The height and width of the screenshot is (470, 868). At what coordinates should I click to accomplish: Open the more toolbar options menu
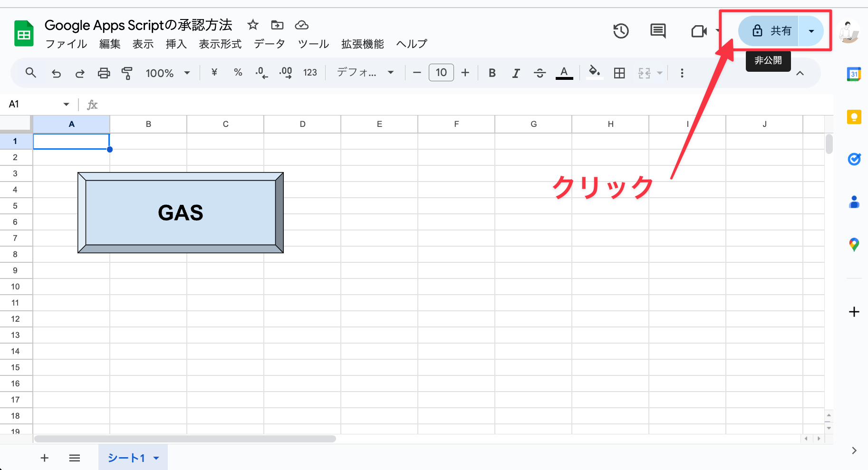click(682, 73)
